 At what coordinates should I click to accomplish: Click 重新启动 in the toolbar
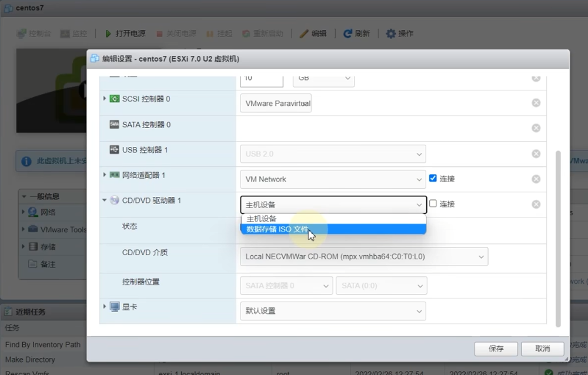coord(263,34)
